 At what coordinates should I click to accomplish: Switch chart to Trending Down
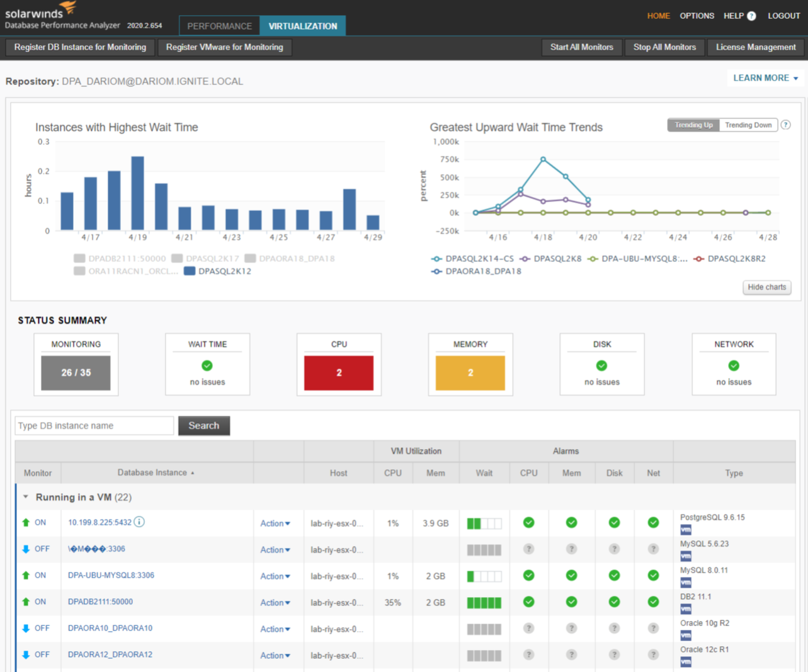click(x=748, y=125)
